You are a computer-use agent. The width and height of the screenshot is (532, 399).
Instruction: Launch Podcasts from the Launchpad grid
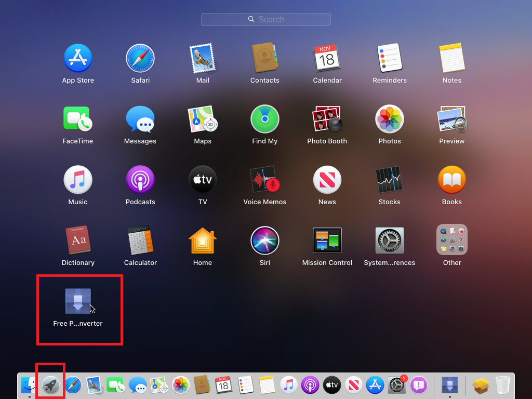(140, 179)
